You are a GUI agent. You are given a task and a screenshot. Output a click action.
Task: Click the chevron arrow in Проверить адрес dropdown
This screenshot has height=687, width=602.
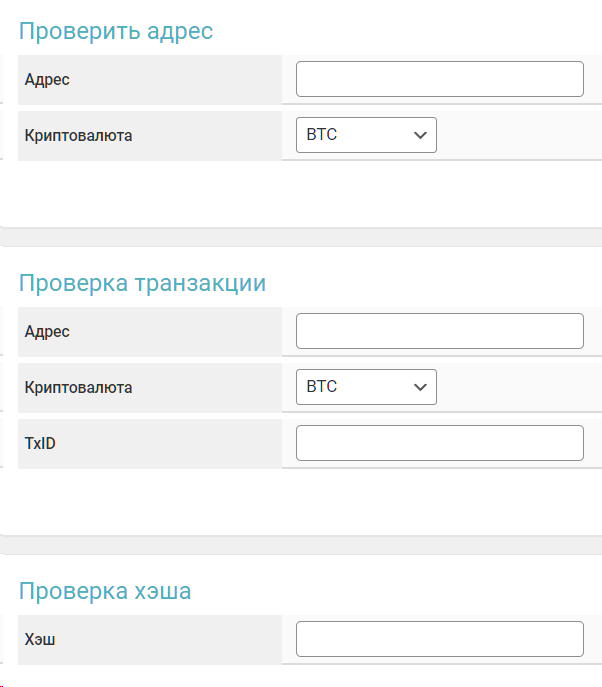420,135
